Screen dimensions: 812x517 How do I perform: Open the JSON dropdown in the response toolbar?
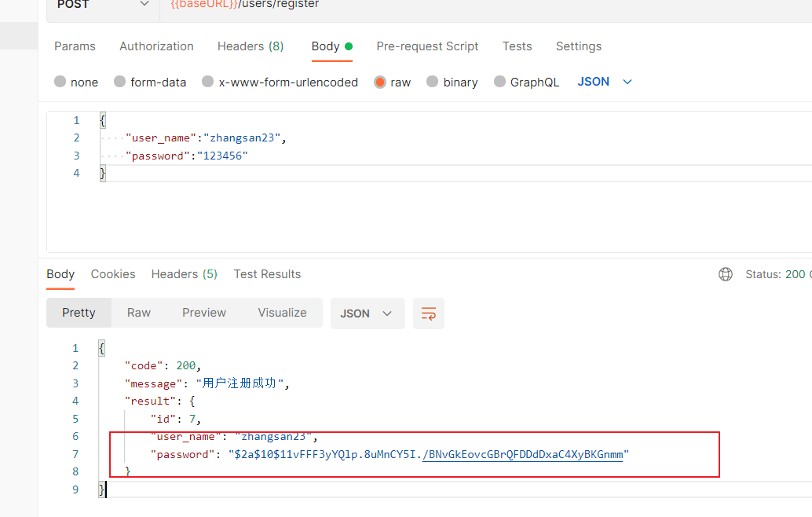pos(368,312)
